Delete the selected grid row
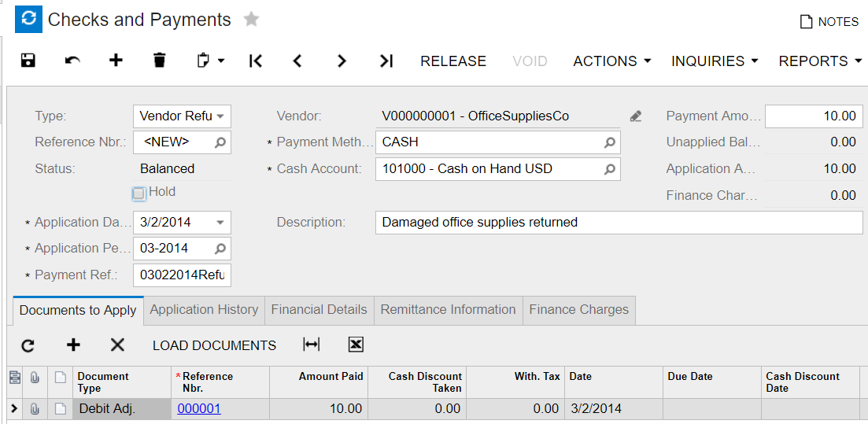The width and height of the screenshot is (868, 424). 117,345
